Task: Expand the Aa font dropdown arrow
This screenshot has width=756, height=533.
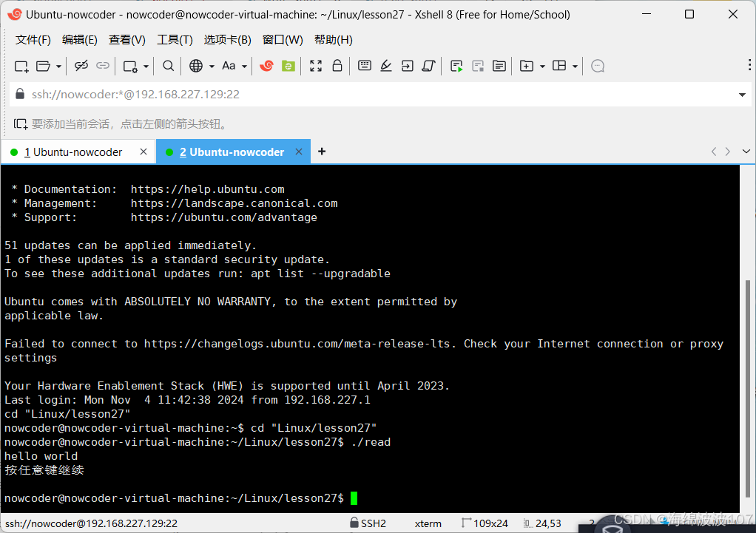Action: (244, 67)
